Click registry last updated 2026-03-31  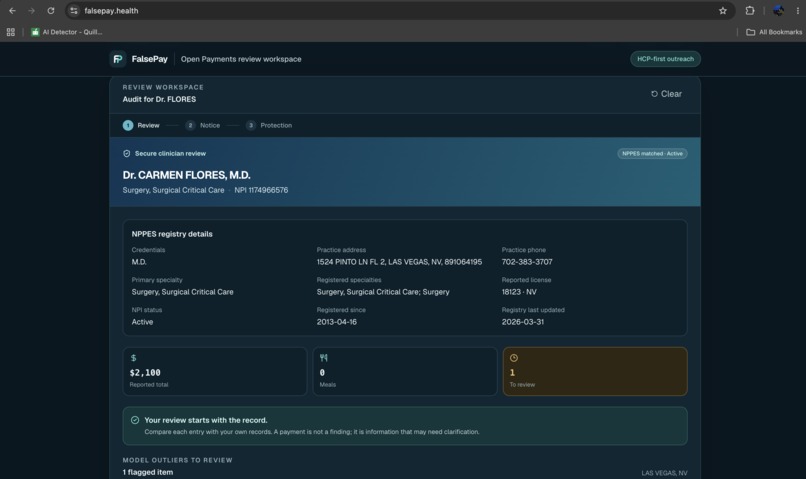pyautogui.click(x=523, y=322)
